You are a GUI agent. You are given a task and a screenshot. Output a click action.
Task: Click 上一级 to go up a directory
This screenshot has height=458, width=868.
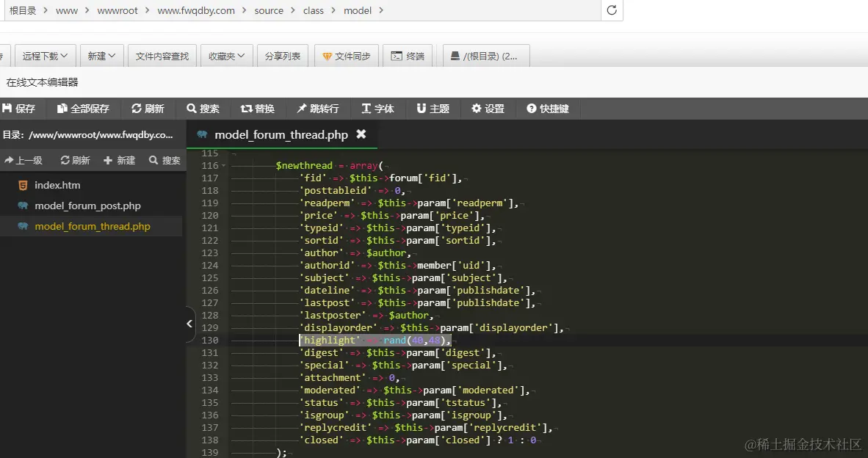tap(23, 160)
